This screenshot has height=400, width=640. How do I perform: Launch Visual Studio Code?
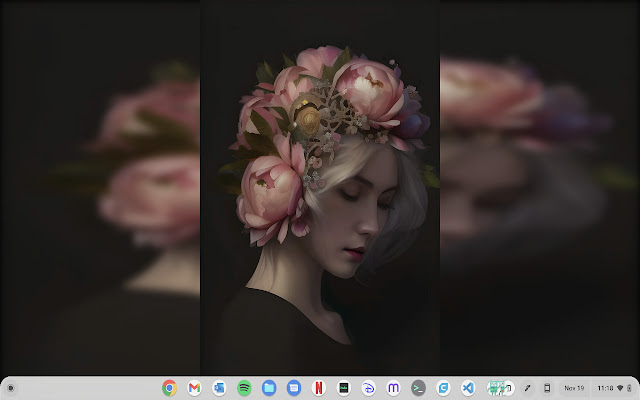point(467,388)
